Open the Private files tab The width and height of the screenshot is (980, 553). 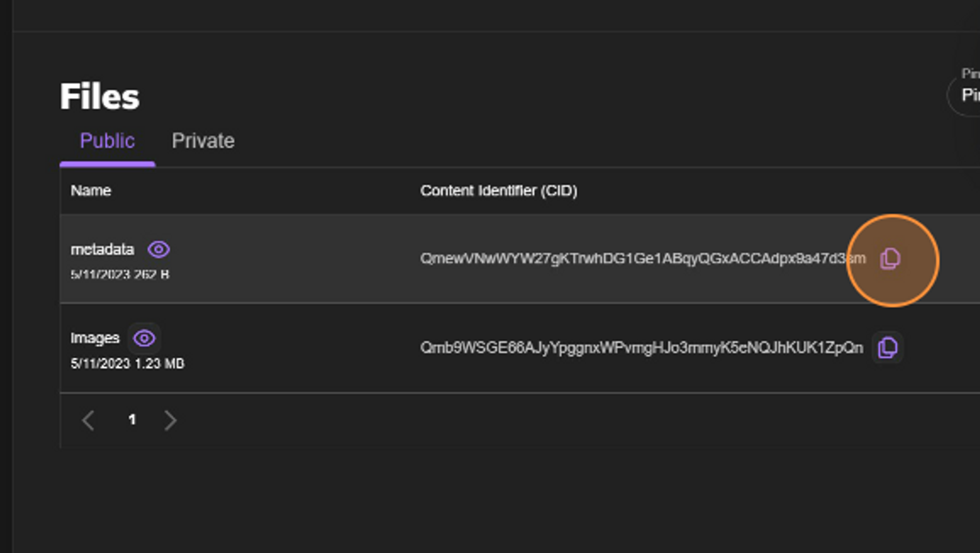point(203,141)
